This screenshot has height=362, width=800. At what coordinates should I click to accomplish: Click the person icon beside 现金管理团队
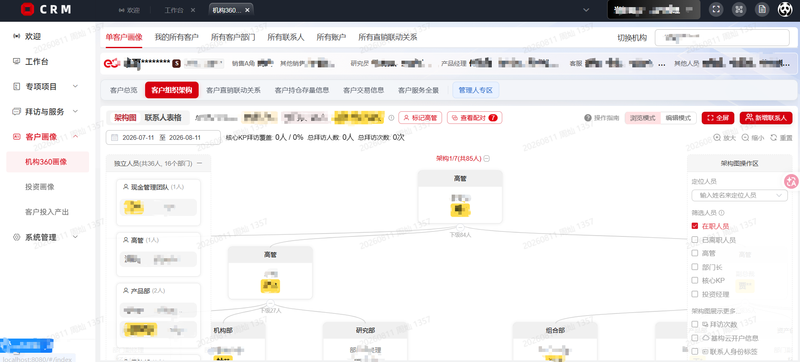pos(126,187)
